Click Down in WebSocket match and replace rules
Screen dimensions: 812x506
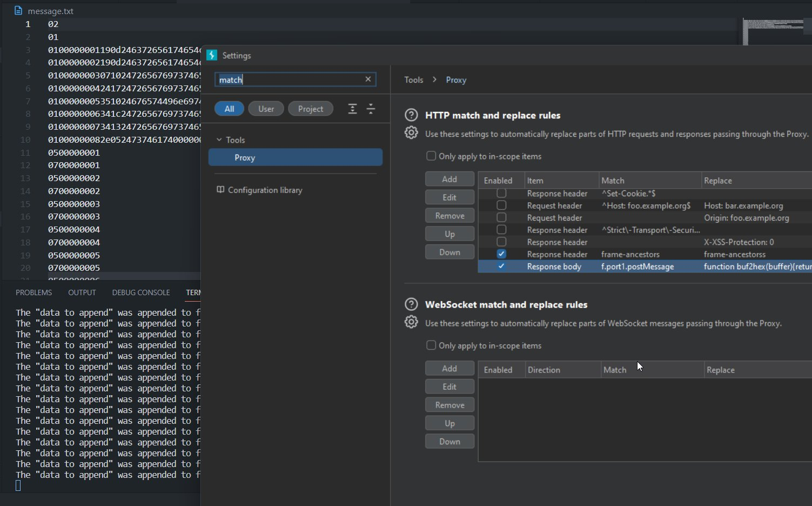pos(449,441)
